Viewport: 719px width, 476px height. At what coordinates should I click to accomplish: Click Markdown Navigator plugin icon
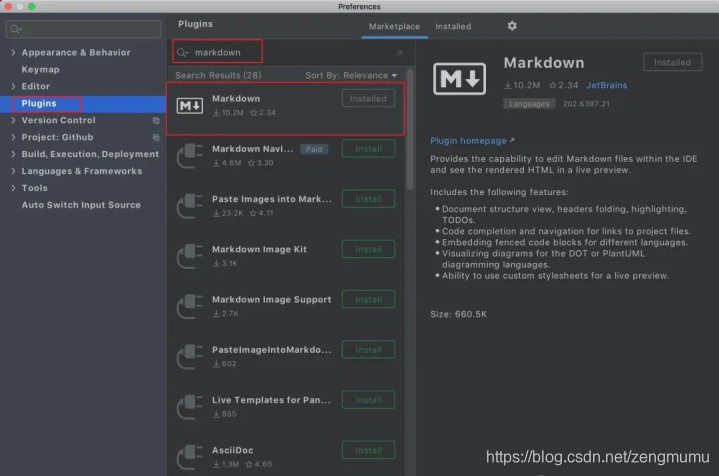(x=189, y=156)
